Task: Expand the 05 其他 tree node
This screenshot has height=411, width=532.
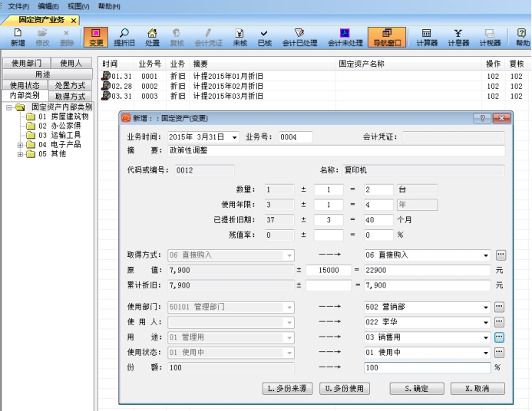Action: [x=21, y=154]
